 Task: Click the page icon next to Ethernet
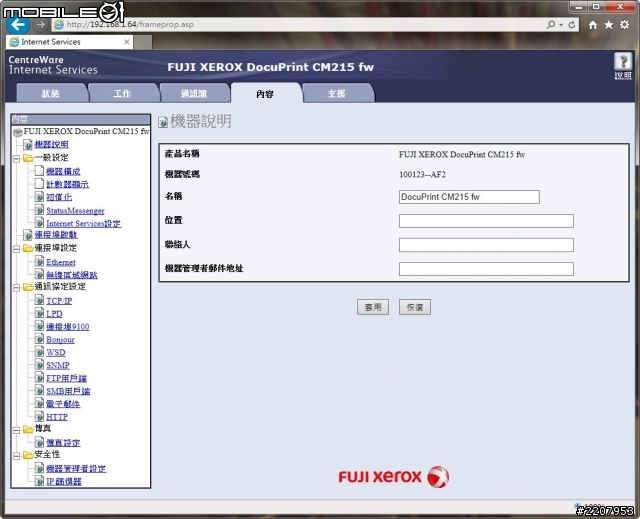[x=39, y=261]
